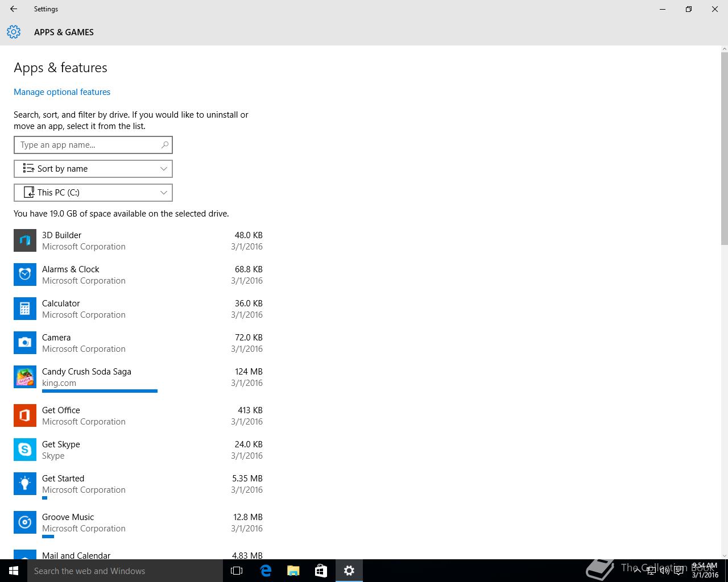
Task: Click the Groove Music app icon
Action: point(25,522)
